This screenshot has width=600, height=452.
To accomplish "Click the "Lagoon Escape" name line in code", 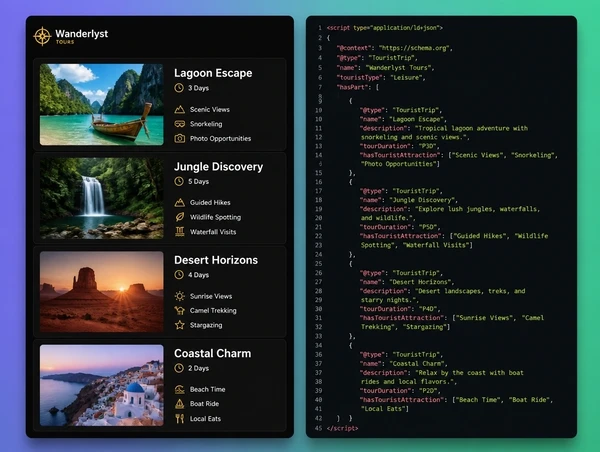I will coord(403,119).
